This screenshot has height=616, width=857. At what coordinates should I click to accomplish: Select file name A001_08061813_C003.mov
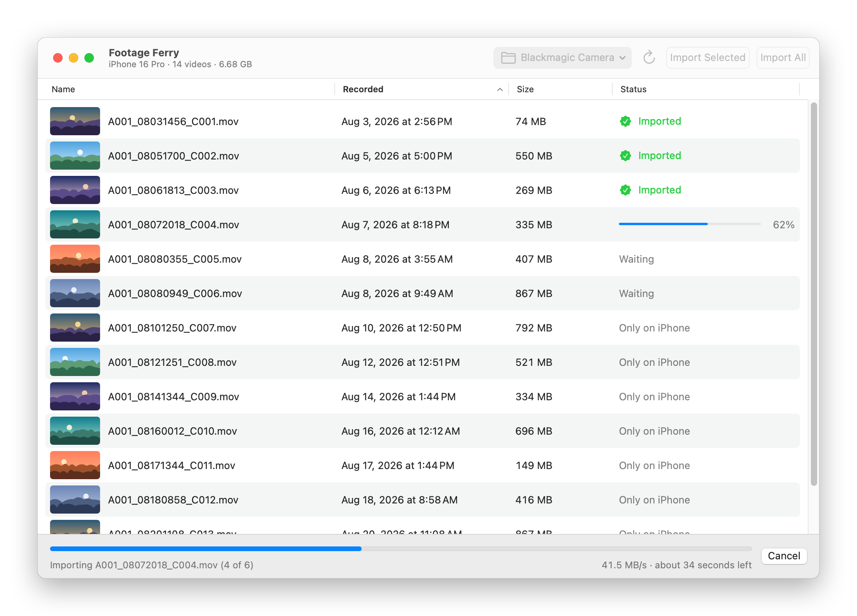173,190
